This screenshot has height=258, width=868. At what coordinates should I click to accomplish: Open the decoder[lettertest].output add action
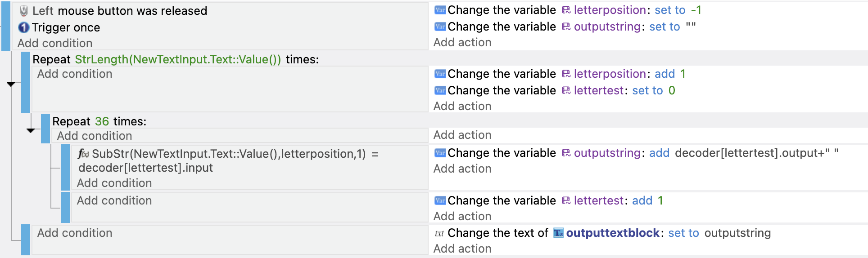(x=636, y=153)
